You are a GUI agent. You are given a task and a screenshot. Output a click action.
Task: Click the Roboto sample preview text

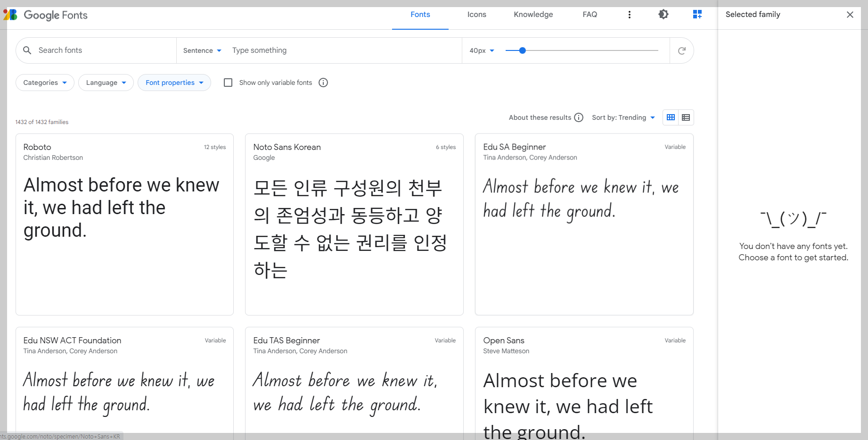click(122, 208)
